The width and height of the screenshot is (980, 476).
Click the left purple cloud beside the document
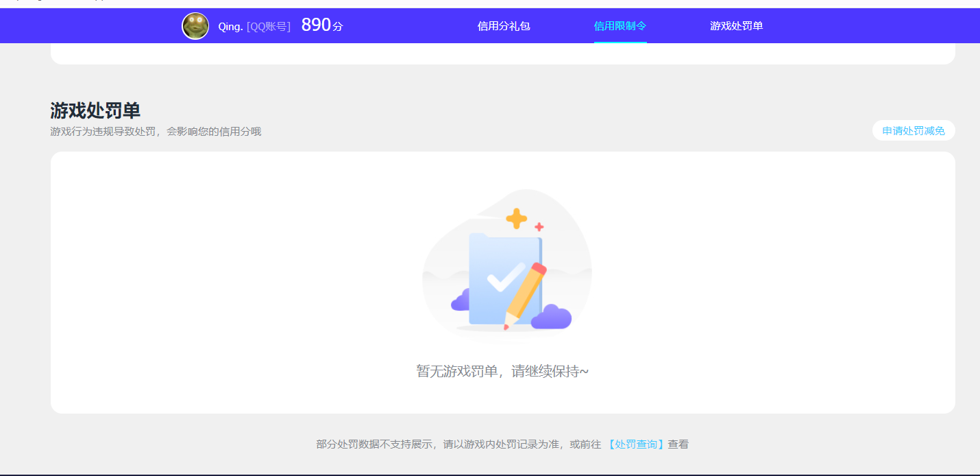[x=461, y=301]
